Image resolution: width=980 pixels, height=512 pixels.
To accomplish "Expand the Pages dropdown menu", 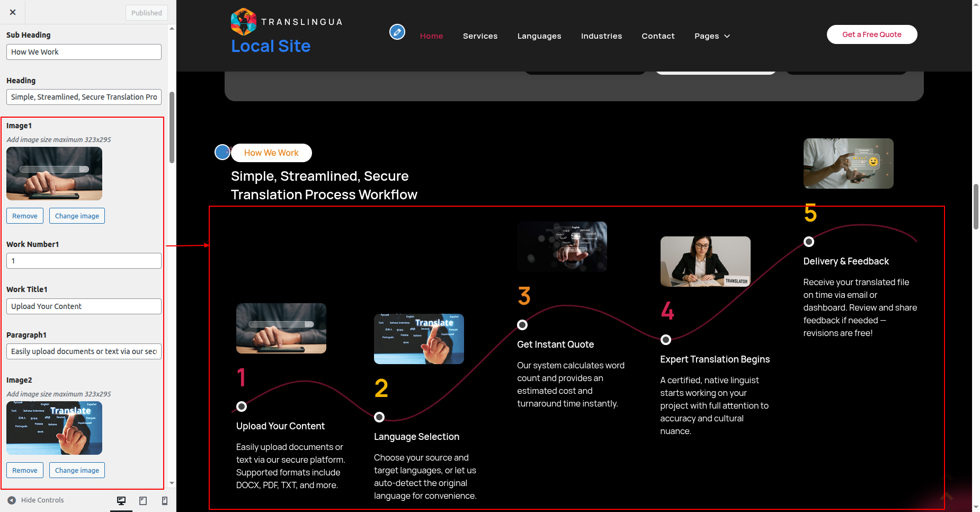I will [x=712, y=36].
